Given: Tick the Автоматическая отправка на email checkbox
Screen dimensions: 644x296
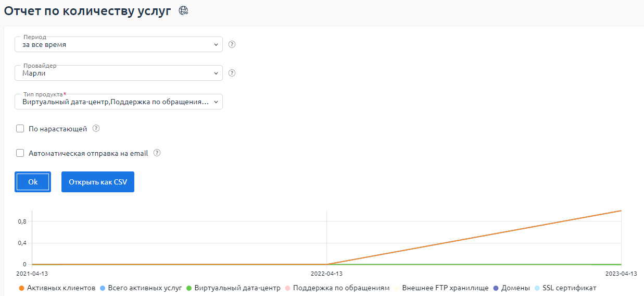Looking at the screenshot, I should coord(20,153).
